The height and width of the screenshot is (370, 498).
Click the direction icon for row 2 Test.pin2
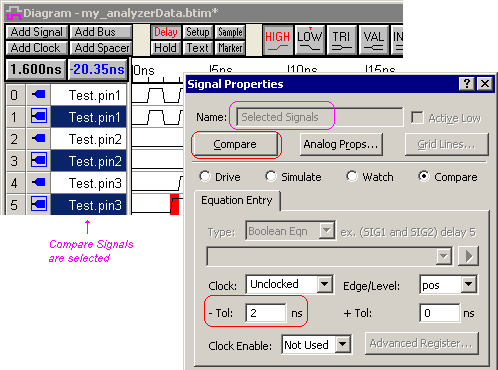coord(39,139)
